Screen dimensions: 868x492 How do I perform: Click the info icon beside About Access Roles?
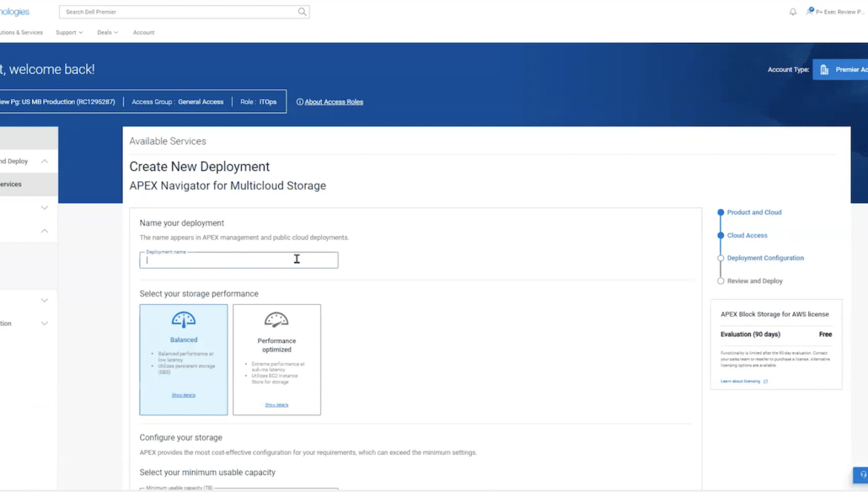pos(300,102)
